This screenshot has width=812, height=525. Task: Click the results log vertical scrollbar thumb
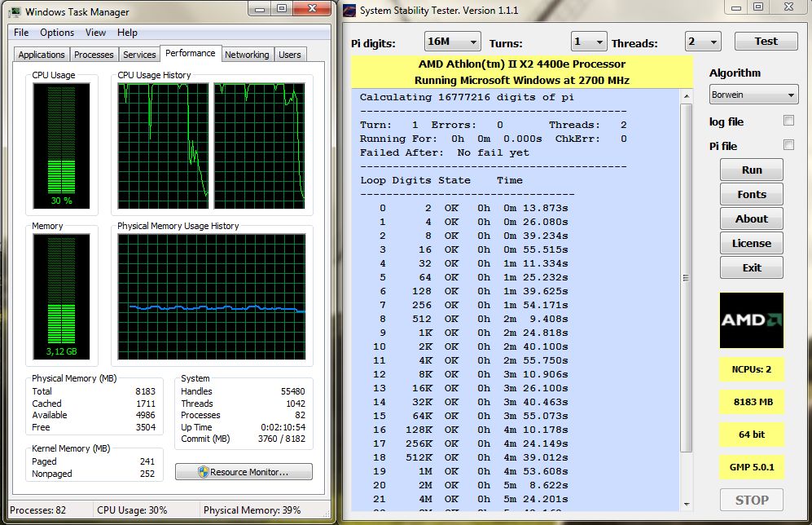tap(686, 278)
